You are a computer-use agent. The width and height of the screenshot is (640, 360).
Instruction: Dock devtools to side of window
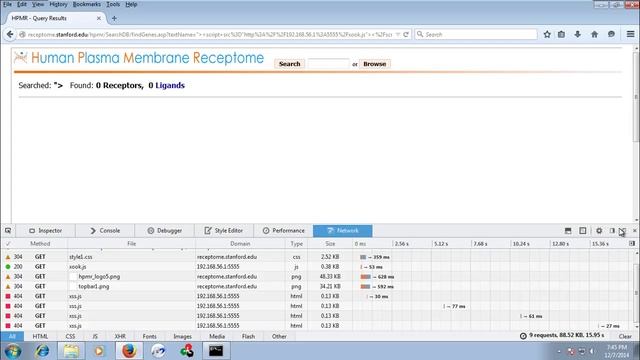pyautogui.click(x=612, y=231)
